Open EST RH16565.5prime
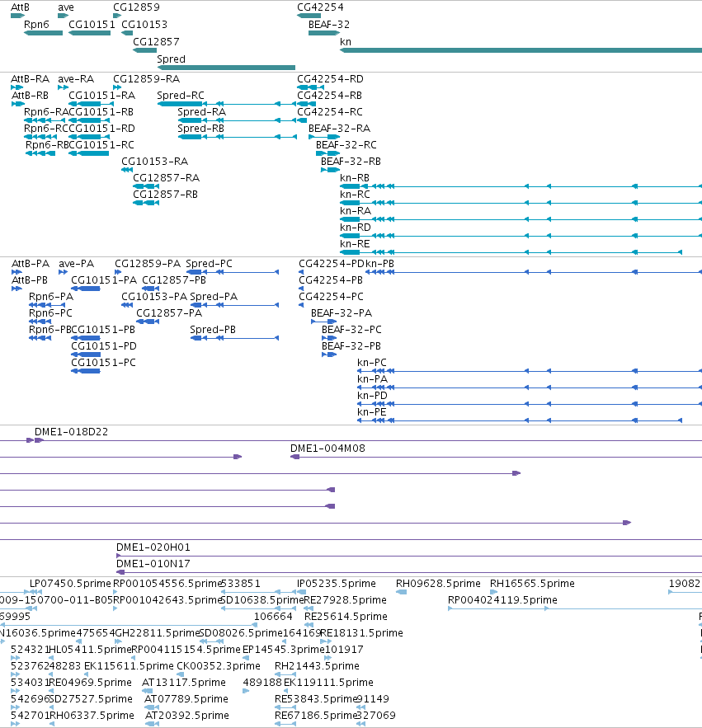This screenshot has width=702, height=728. (x=494, y=592)
